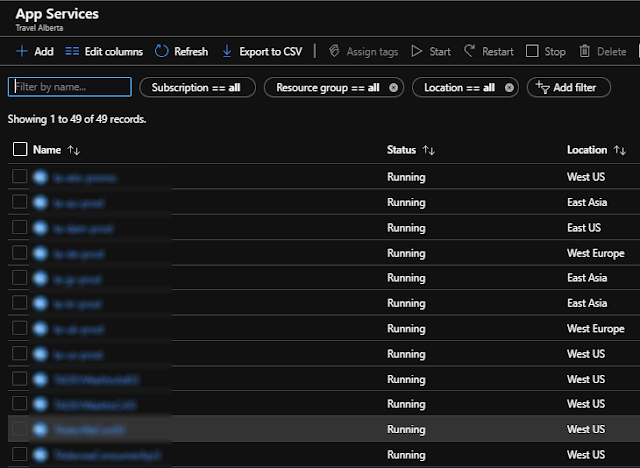Screen dimensions: 640x468
Task: Click the Travel Alberta subtitle
Action: tap(39, 28)
